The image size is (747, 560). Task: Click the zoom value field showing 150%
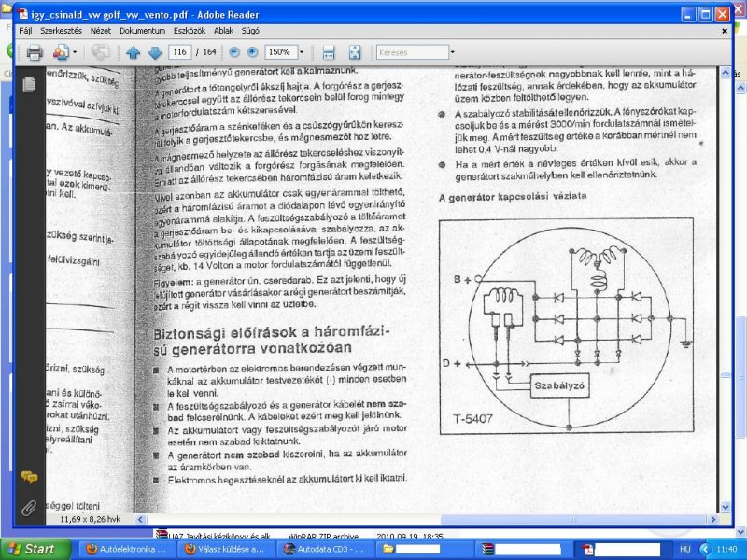click(281, 52)
